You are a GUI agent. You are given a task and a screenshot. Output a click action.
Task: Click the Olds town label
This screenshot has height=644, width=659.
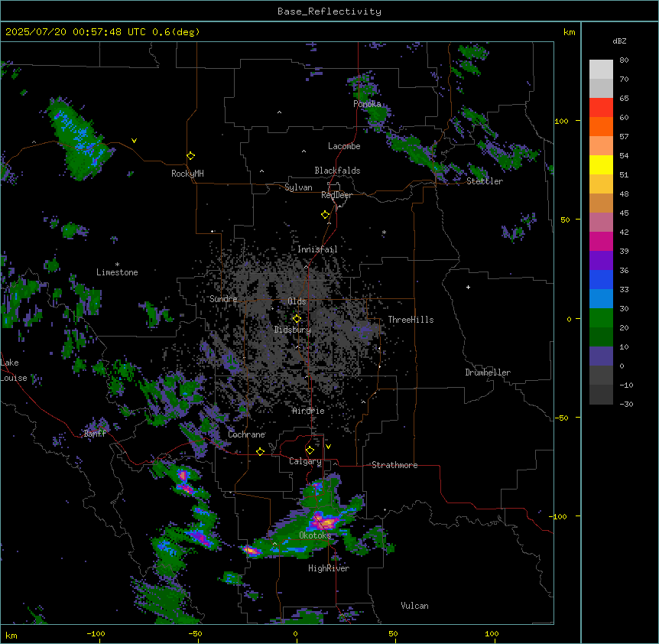tap(297, 301)
